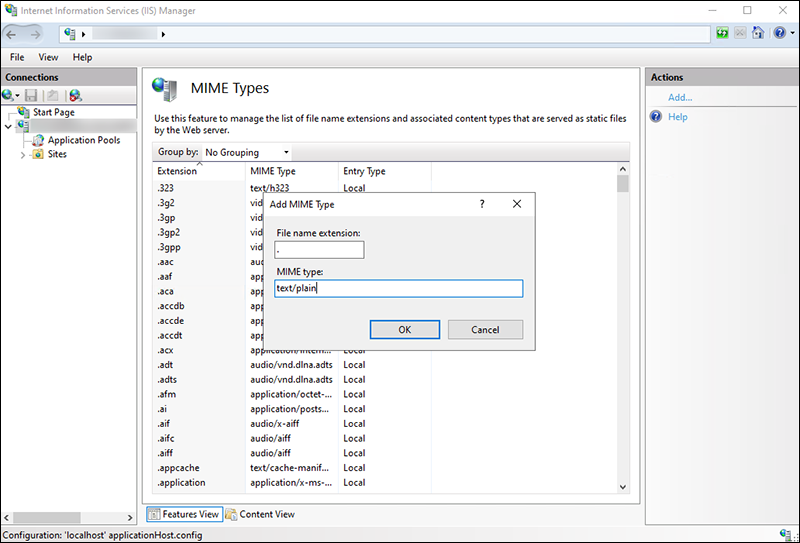Screen dimensions: 800x543
Task: Click the Up folder icon in Connections toolbar
Action: [53, 95]
